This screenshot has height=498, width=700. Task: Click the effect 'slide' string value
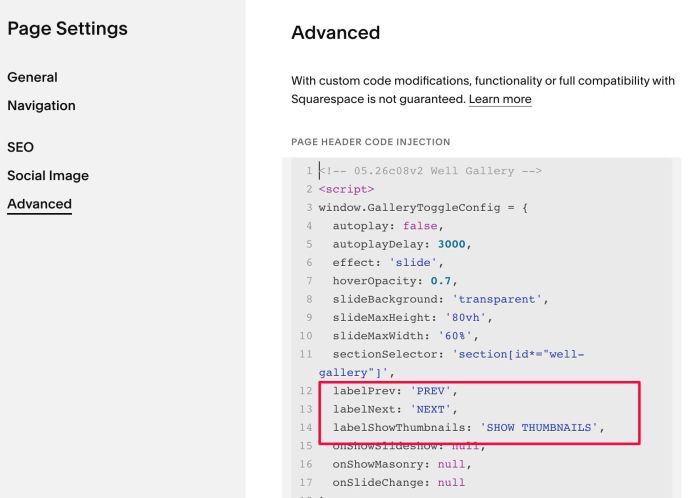tap(413, 262)
